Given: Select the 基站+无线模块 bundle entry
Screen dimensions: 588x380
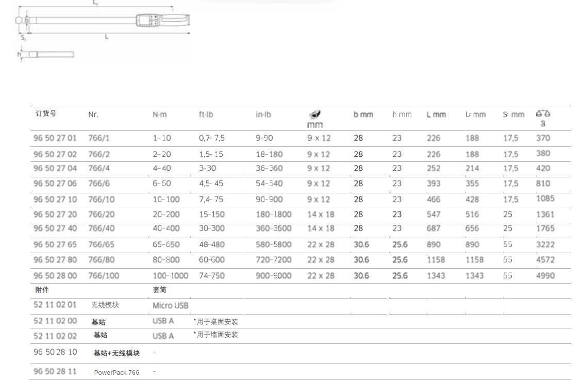Looking at the screenshot, I should (116, 353).
